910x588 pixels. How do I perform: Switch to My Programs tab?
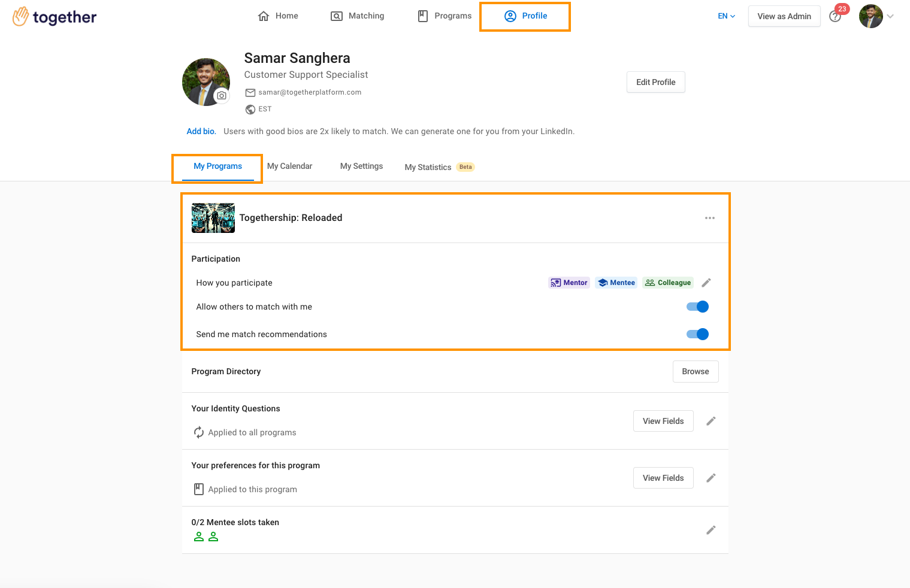[x=217, y=166]
